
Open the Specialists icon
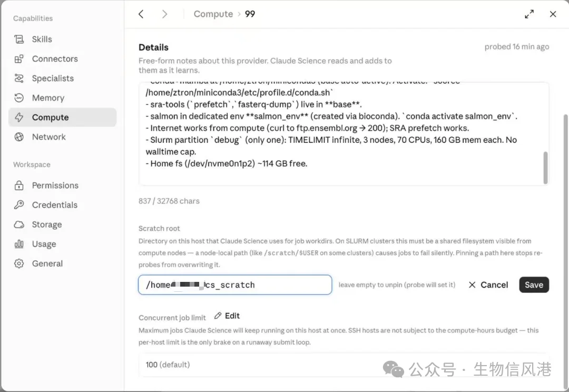tap(19, 79)
